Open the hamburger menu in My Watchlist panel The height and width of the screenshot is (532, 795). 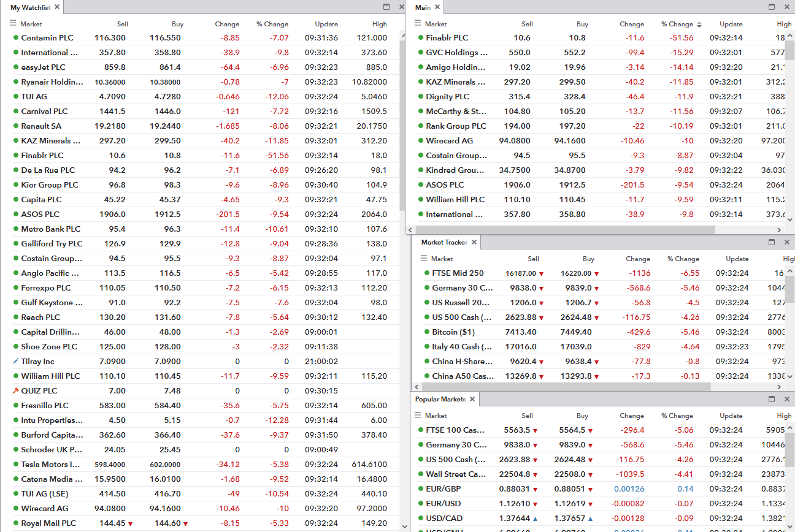tap(13, 23)
